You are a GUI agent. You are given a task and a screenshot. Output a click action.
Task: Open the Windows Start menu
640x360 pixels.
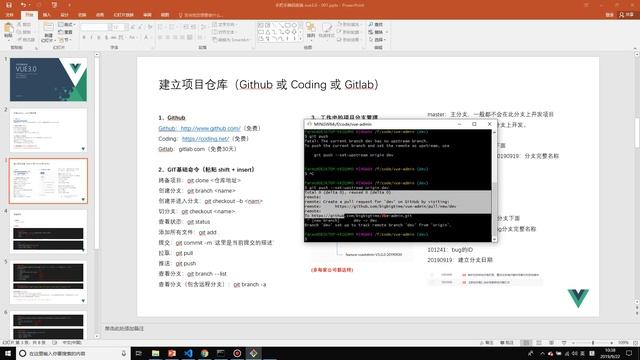click(x=8, y=353)
